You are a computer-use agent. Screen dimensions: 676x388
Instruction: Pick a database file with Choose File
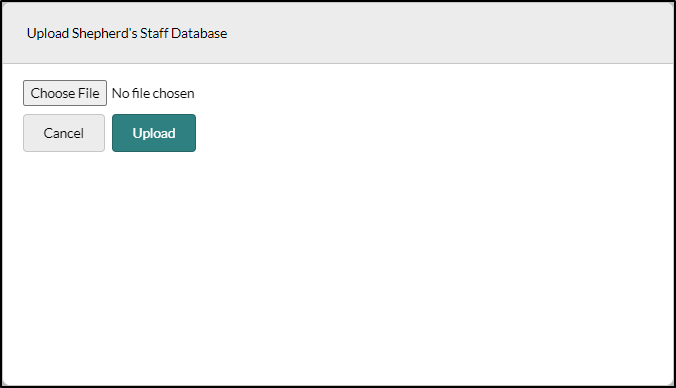(65, 93)
